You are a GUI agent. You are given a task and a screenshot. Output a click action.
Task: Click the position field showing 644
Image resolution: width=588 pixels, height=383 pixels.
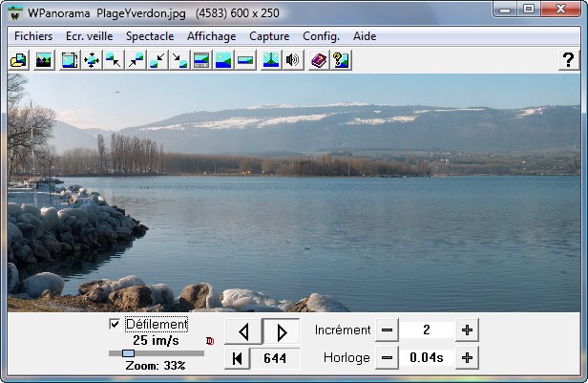coord(275,358)
